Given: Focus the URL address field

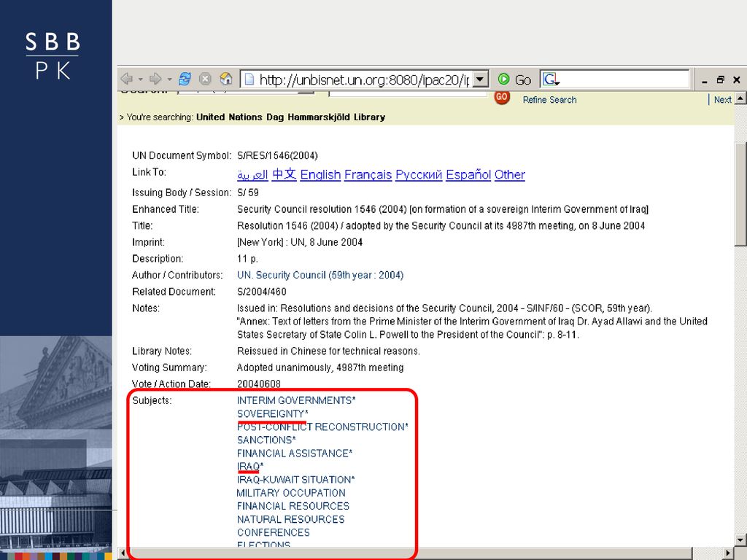Looking at the screenshot, I should coord(365,79).
